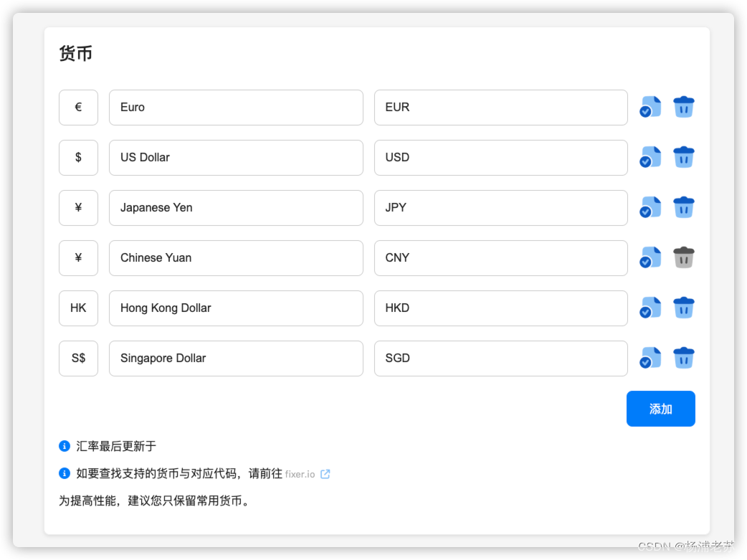The width and height of the screenshot is (747, 560).
Task: Click the set-default icon for Euro
Action: (x=650, y=108)
